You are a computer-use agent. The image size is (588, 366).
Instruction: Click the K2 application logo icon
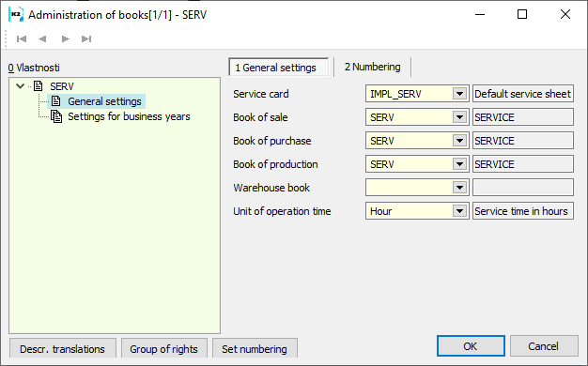click(x=16, y=15)
